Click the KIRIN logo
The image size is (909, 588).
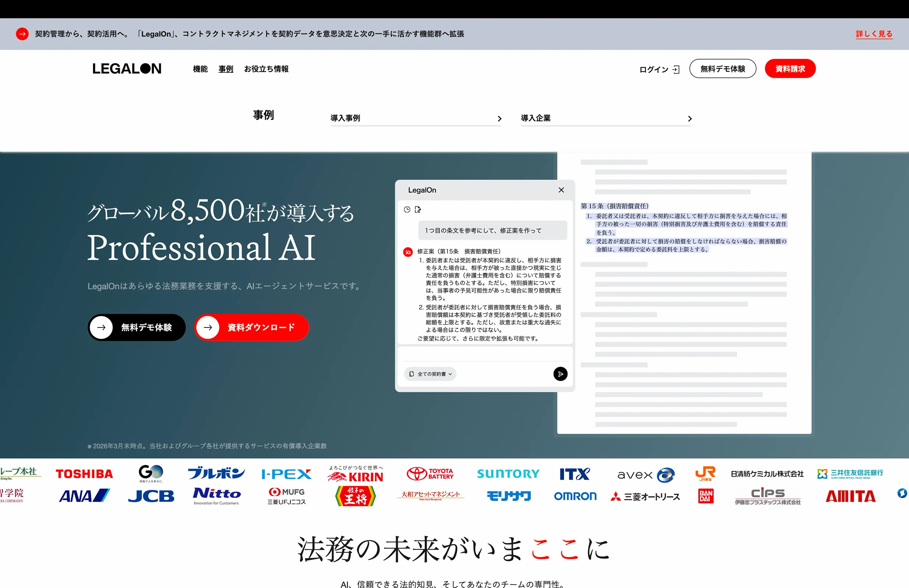[x=355, y=474]
